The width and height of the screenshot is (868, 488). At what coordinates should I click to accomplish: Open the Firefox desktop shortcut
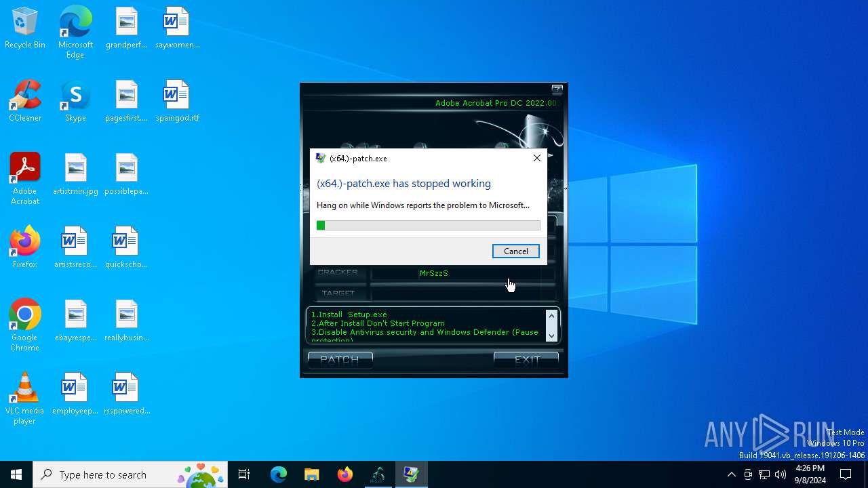point(25,248)
